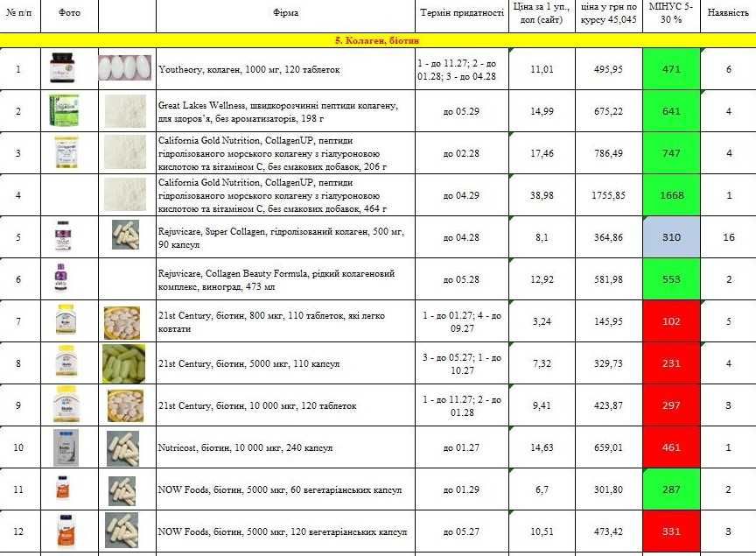Image resolution: width=756 pixels, height=556 pixels.
Task: Click the Rejuvicare, Super Collagen product name
Action: [281, 237]
